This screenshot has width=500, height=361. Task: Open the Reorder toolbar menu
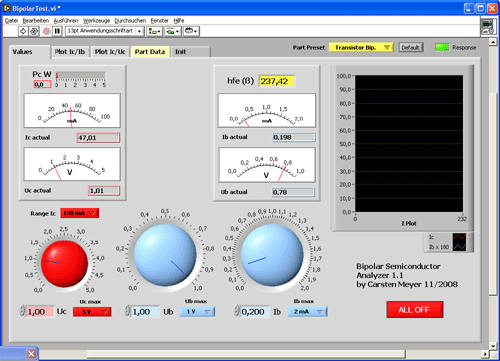coord(191,31)
